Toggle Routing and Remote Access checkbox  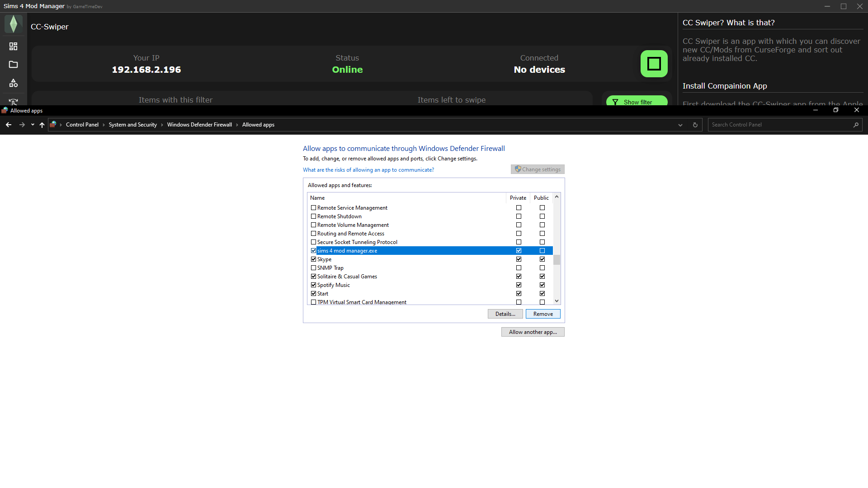(x=313, y=234)
